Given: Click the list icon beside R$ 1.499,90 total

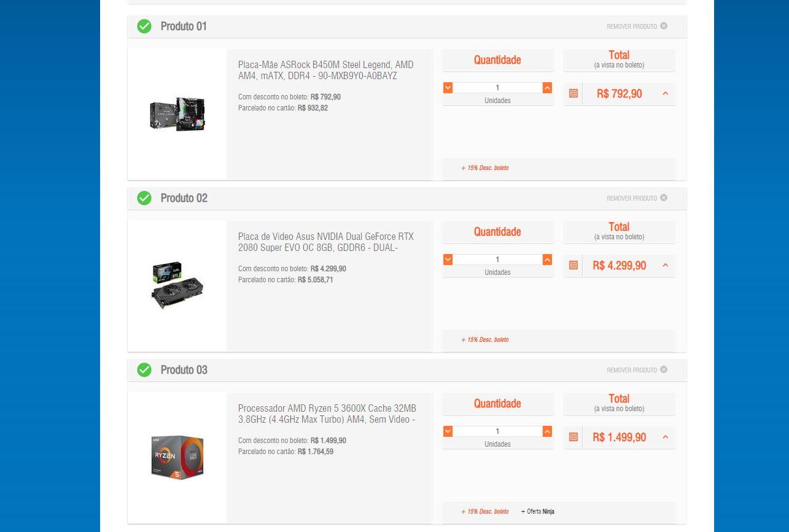Looking at the screenshot, I should 573,438.
